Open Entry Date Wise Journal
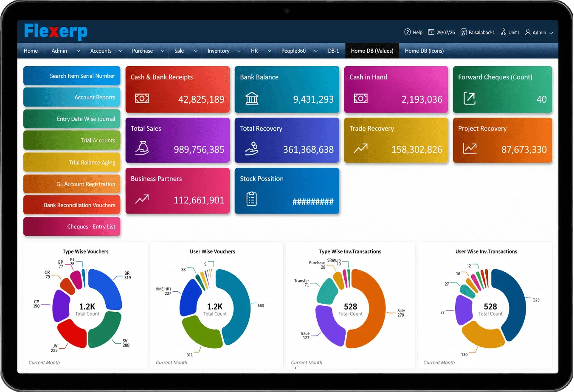574x392 pixels. (x=72, y=119)
